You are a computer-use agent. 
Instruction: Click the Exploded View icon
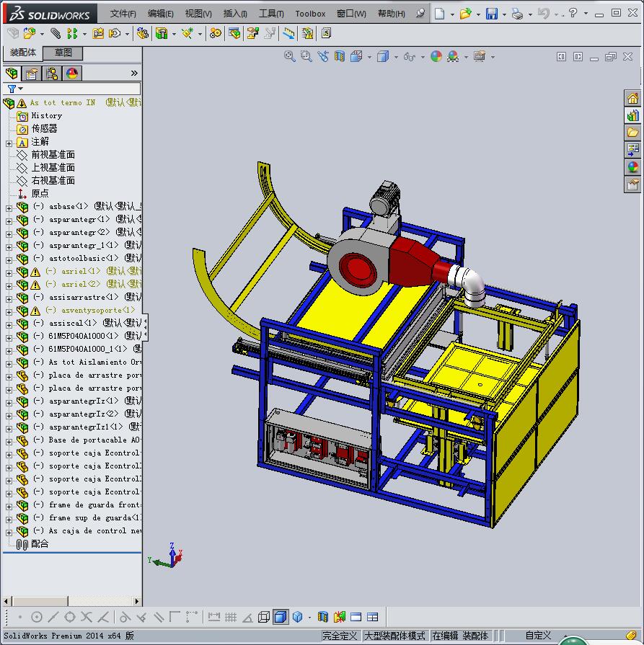click(252, 33)
